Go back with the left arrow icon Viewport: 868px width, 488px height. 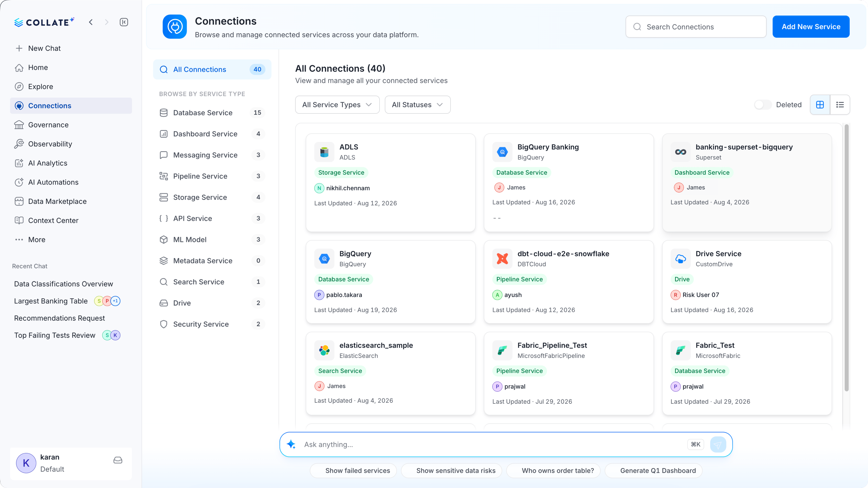pos(91,22)
